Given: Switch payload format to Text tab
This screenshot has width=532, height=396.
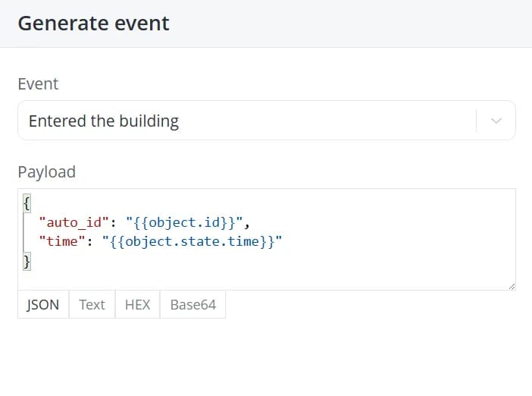Looking at the screenshot, I should point(92,304).
